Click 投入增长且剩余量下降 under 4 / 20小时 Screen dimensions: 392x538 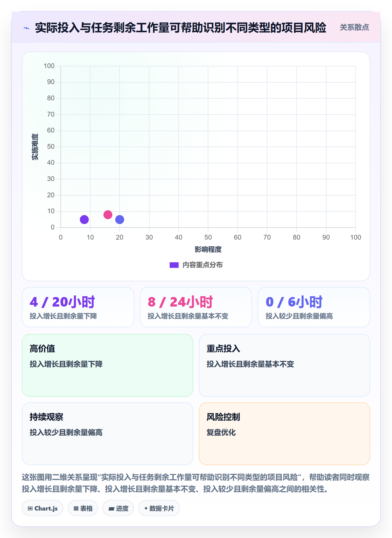tap(63, 316)
